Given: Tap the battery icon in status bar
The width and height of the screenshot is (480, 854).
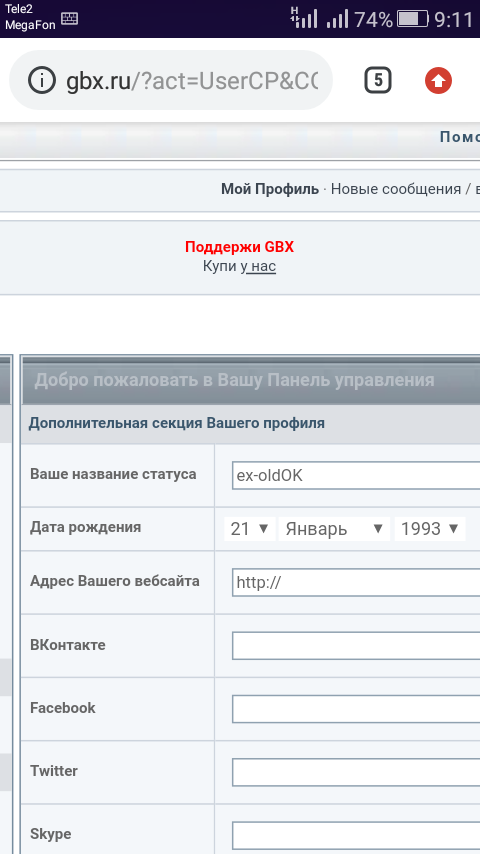Looking at the screenshot, I should tap(413, 20).
